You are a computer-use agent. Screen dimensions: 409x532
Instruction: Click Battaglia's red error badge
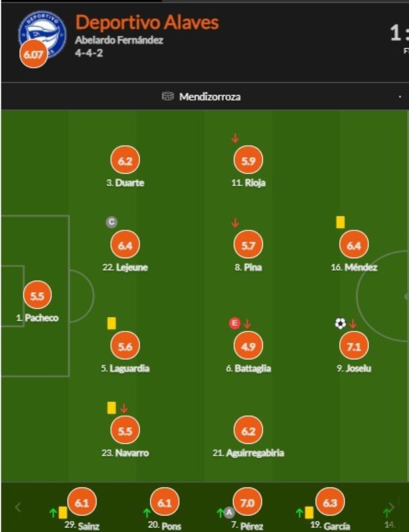[235, 323]
